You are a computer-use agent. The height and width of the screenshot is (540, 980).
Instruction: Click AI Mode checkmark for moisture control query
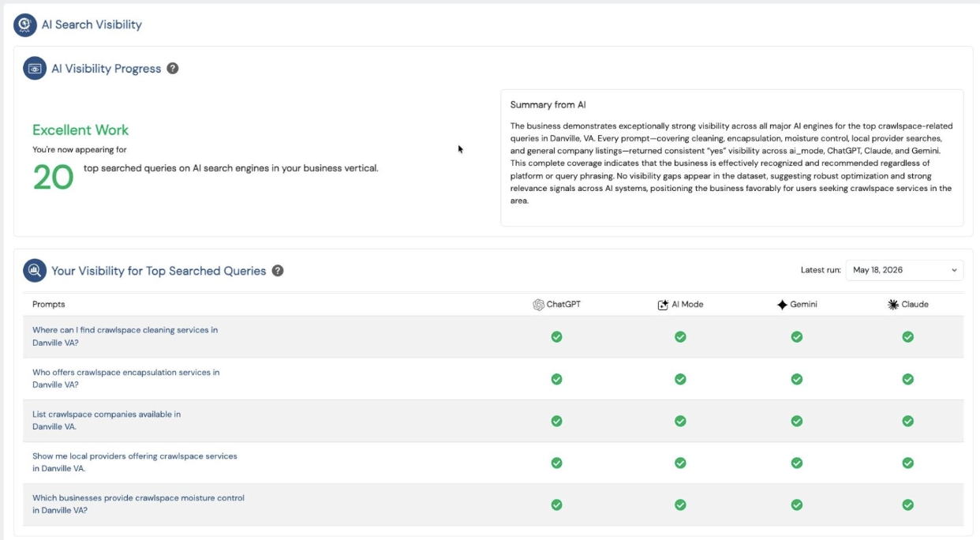coord(680,504)
